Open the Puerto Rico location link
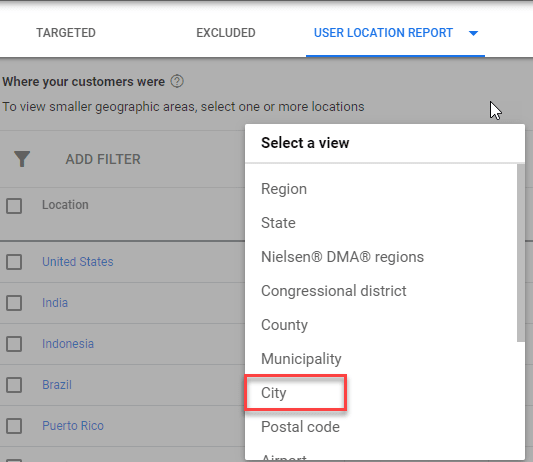 click(x=73, y=426)
